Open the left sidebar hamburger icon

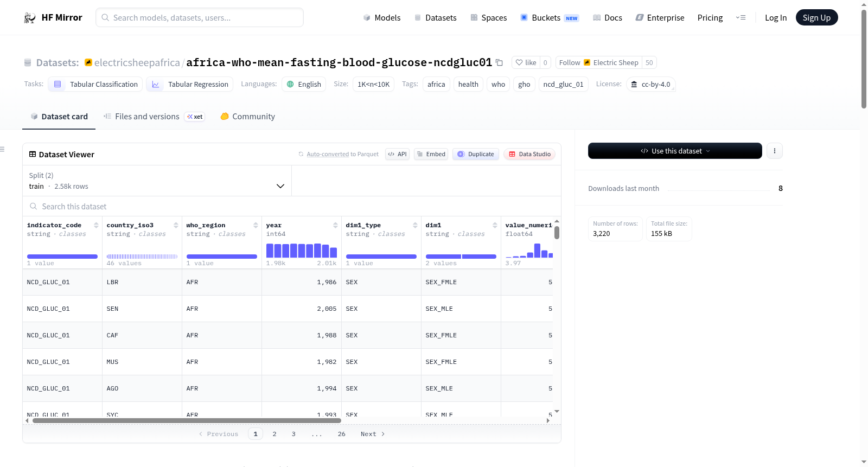tap(2, 149)
